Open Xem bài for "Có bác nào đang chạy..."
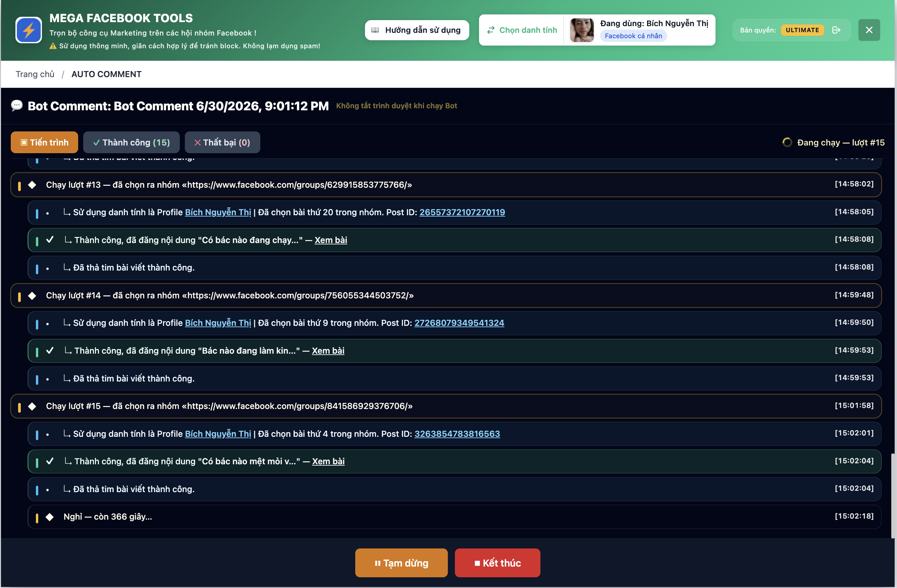The image size is (897, 588). pyautogui.click(x=331, y=240)
